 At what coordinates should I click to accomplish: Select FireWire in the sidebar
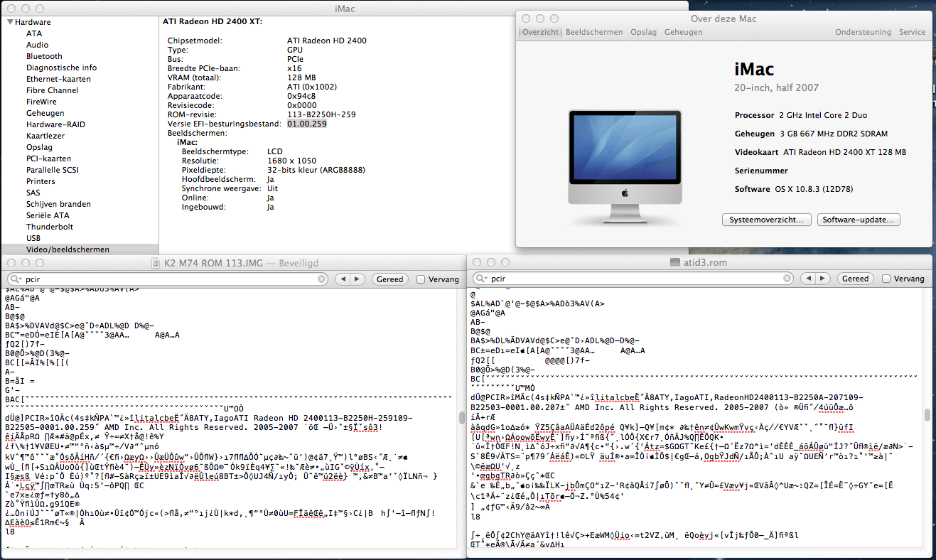click(41, 102)
